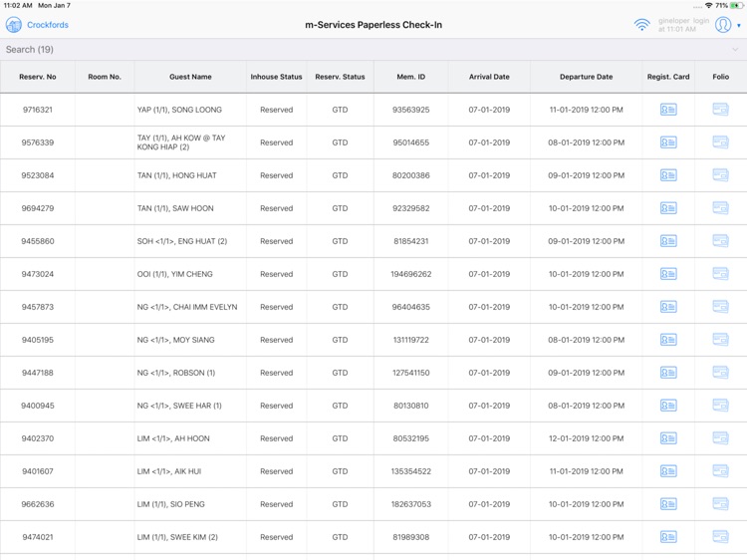Image resolution: width=747 pixels, height=560 pixels.
Task: Open Regist. Card for TAN SAW HOON
Action: point(668,208)
